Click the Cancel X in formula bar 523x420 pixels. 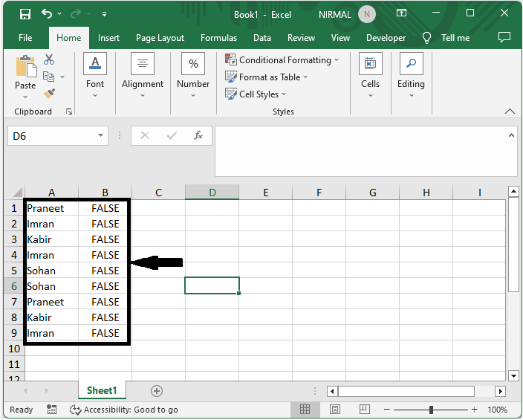tap(145, 135)
